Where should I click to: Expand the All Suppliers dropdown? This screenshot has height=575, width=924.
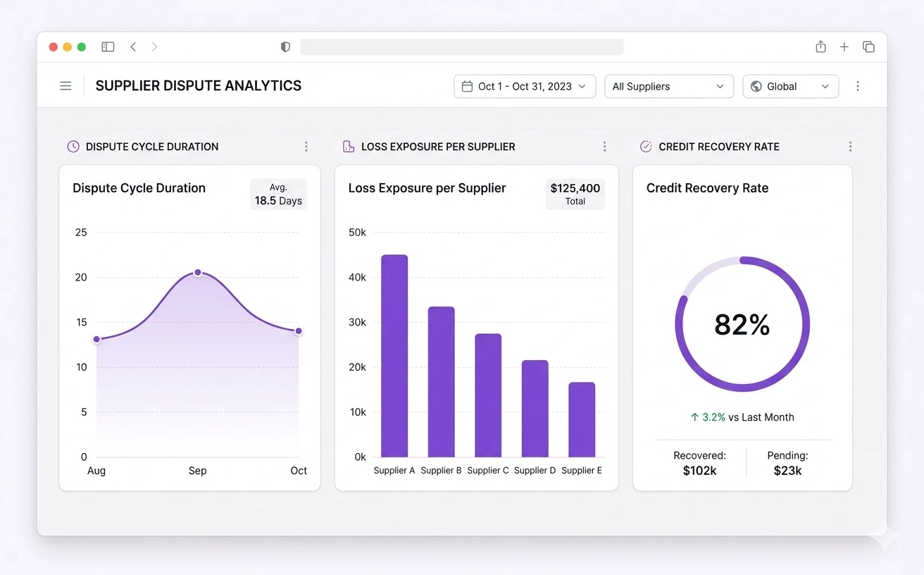[669, 86]
